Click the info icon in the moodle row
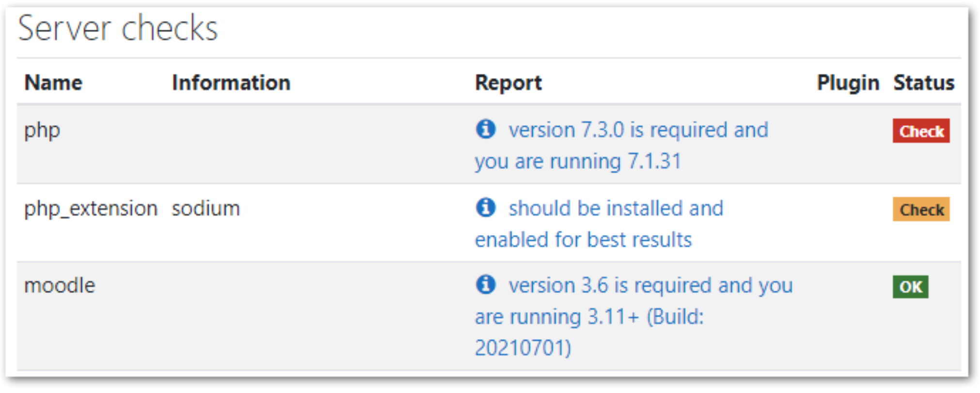980x393 pixels. 486,285
